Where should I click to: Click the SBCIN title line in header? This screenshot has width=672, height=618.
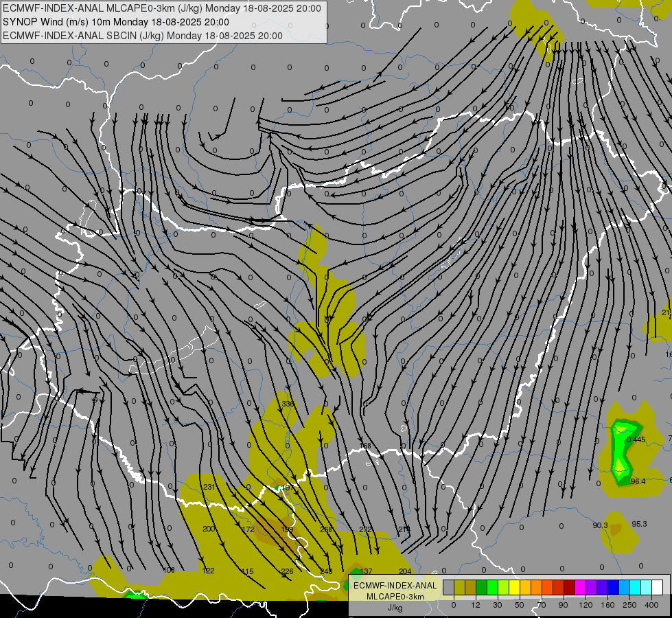point(143,36)
